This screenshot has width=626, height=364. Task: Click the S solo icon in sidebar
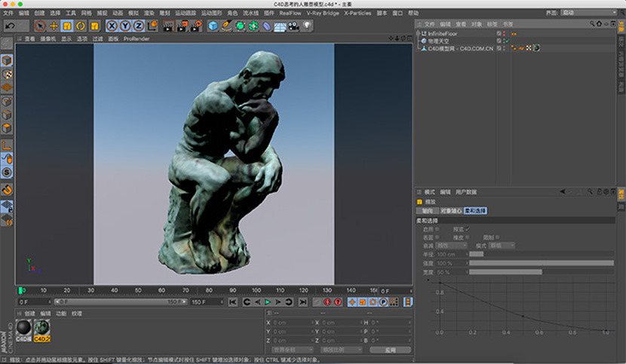(x=7, y=173)
